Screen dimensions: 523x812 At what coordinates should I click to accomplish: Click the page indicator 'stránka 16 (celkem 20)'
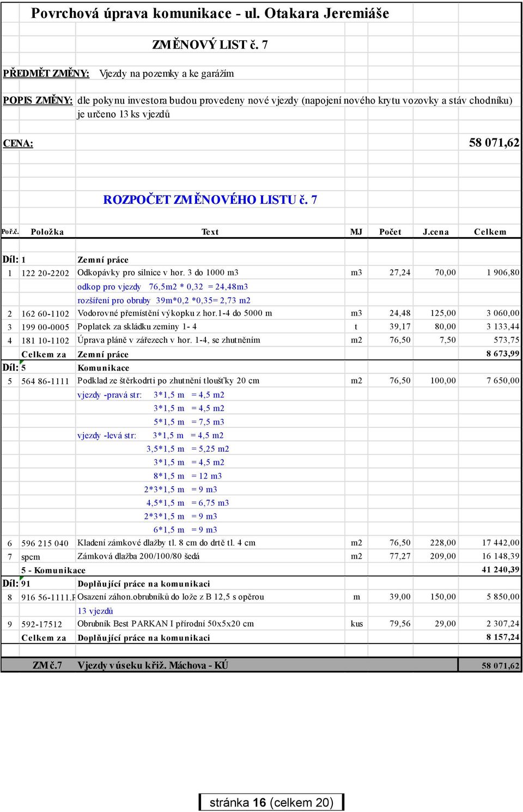[x=271, y=802]
